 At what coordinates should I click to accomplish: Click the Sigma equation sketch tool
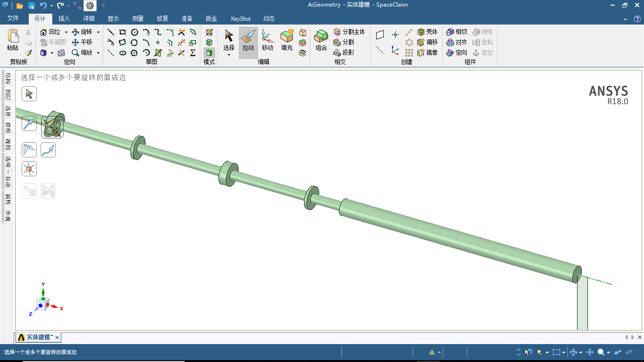193,53
